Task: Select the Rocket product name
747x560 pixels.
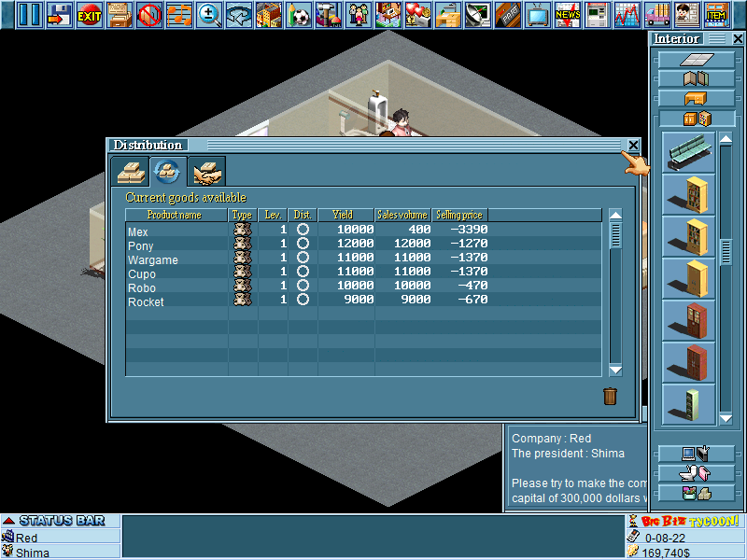Action: [146, 301]
